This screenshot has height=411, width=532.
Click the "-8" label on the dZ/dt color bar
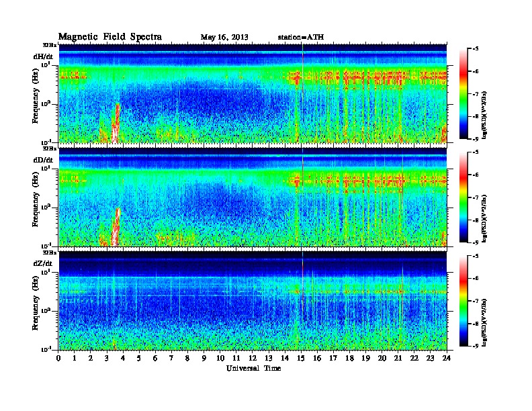coord(476,324)
